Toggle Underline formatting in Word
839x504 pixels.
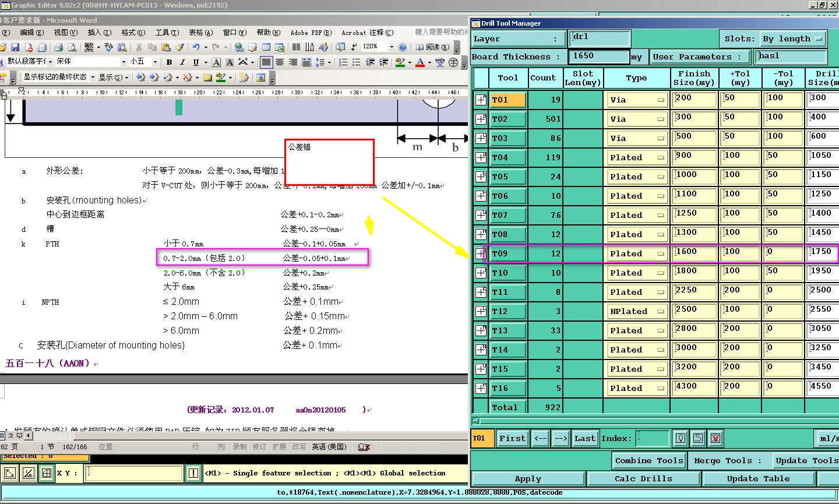[196, 62]
